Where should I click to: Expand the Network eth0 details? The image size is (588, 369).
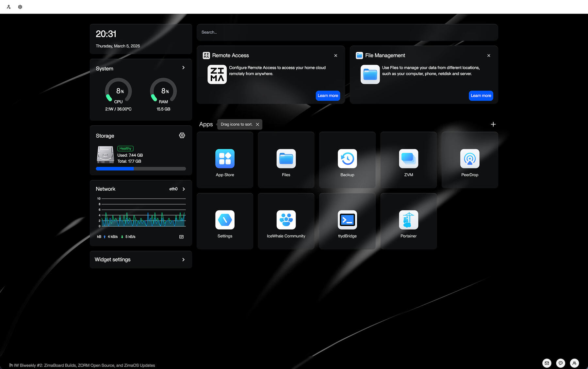click(x=183, y=189)
